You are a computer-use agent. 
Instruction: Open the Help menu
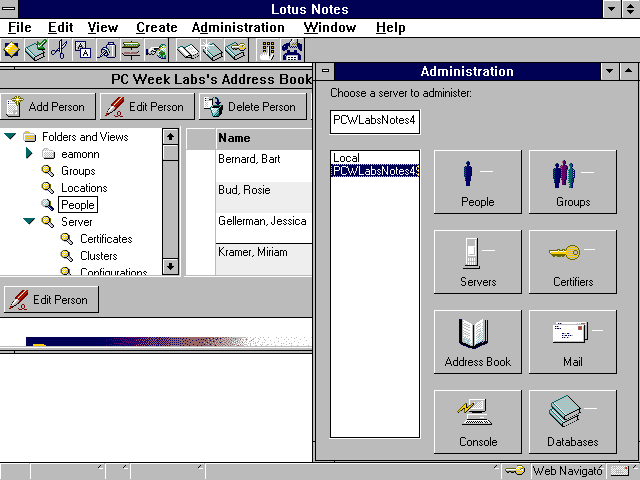(x=391, y=28)
